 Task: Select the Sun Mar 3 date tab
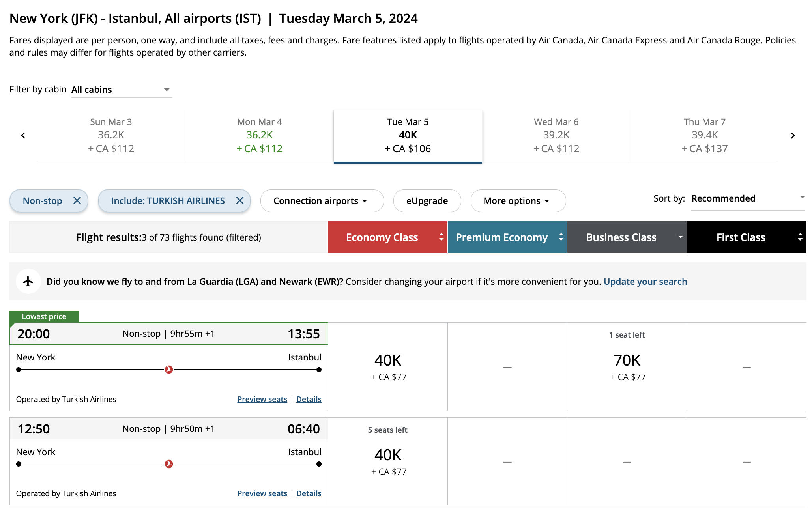[111, 136]
